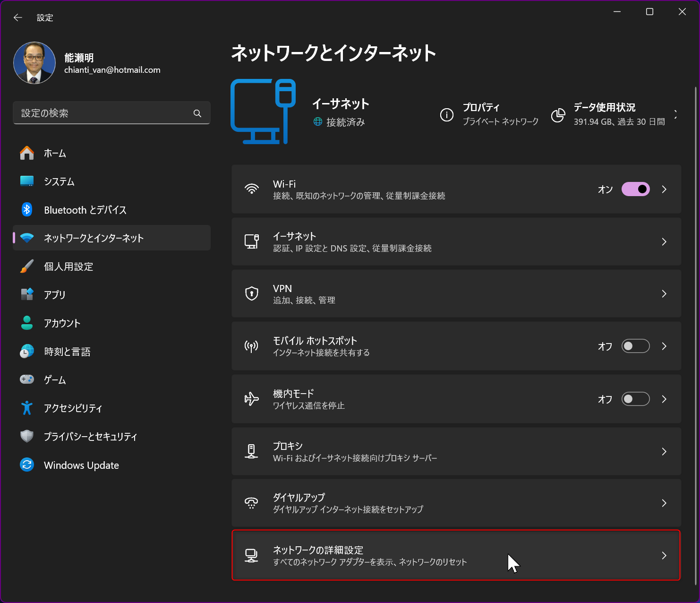Open アクセシビリティ in the sidebar
700x603 pixels.
point(111,408)
